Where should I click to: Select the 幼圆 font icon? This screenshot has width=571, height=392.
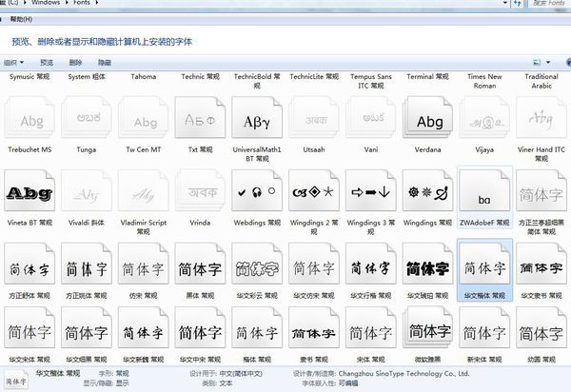541,327
